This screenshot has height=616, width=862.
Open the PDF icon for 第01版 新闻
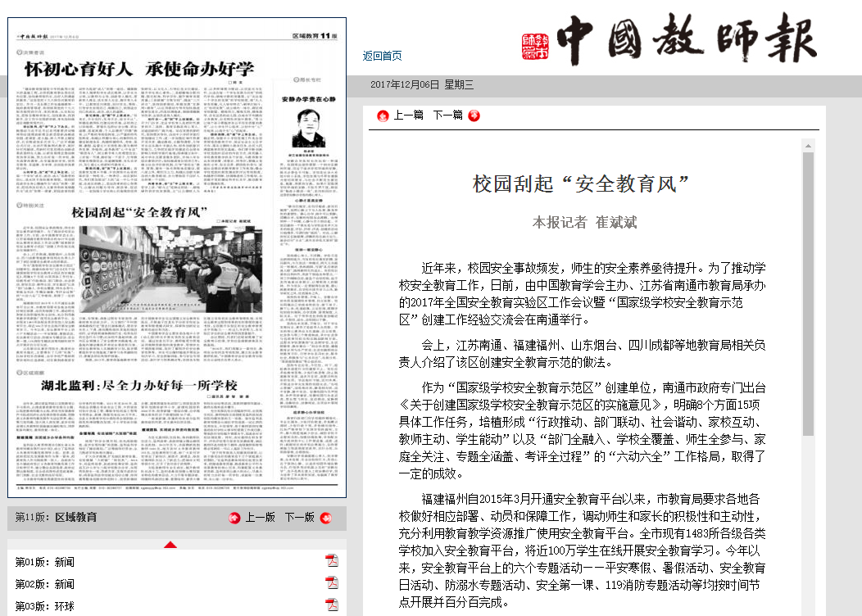(x=332, y=561)
